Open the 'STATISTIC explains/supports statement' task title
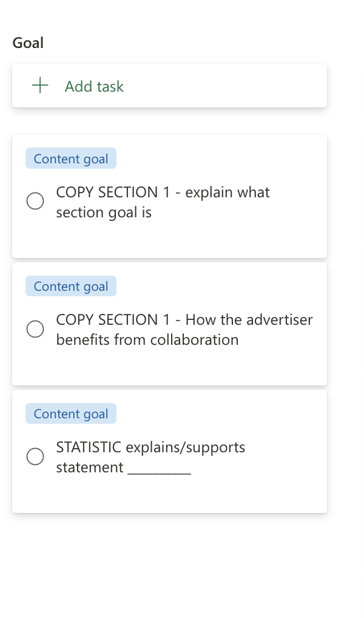The image size is (364, 618). pos(150,457)
